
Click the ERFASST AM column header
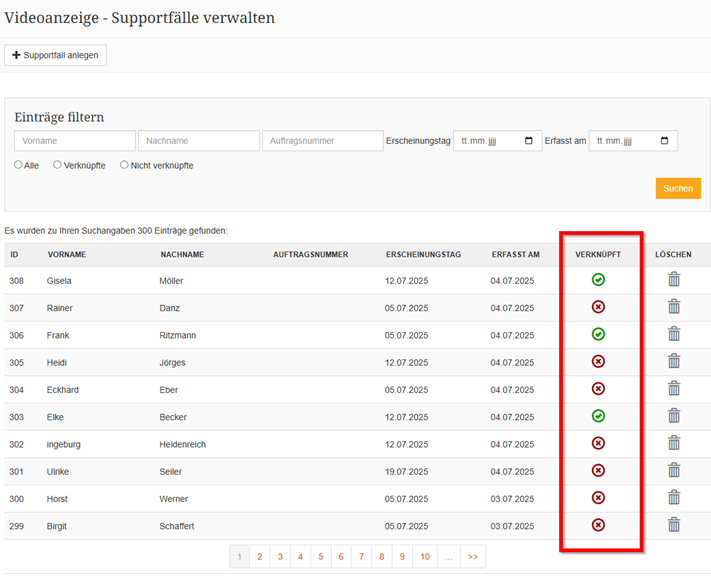point(516,254)
